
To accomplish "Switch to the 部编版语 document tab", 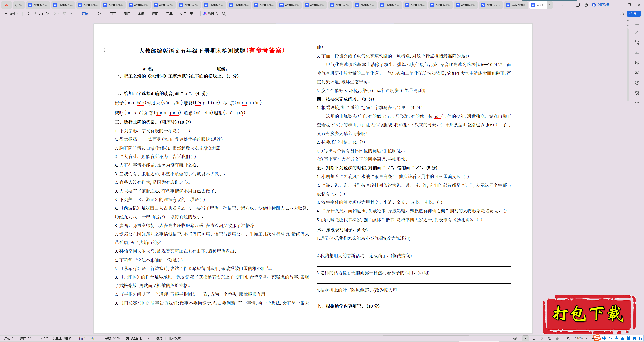I will (x=490, y=5).
